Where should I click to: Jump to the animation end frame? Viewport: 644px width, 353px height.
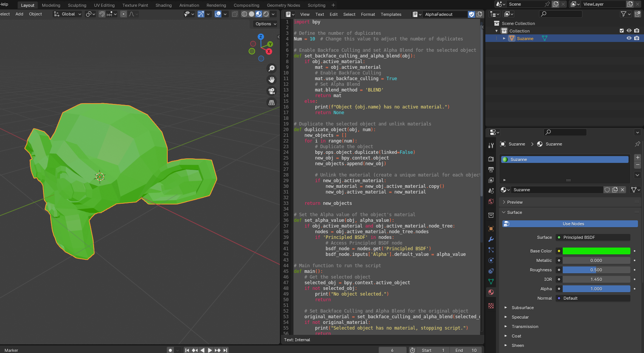point(225,350)
